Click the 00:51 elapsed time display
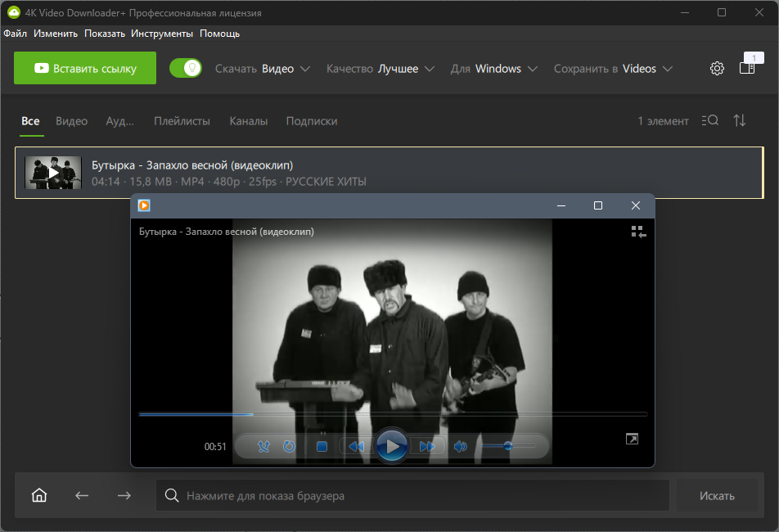This screenshot has width=779, height=532. (x=215, y=447)
